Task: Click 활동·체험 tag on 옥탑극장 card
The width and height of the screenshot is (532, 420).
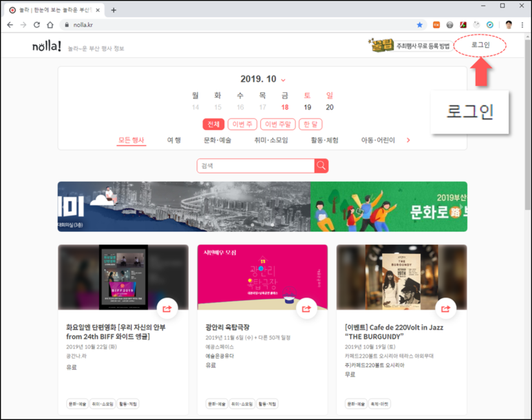Action: point(267,403)
